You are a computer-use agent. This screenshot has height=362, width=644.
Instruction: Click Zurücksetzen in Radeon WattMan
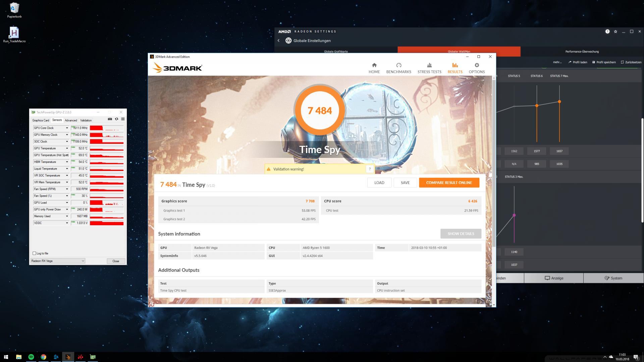coord(631,62)
